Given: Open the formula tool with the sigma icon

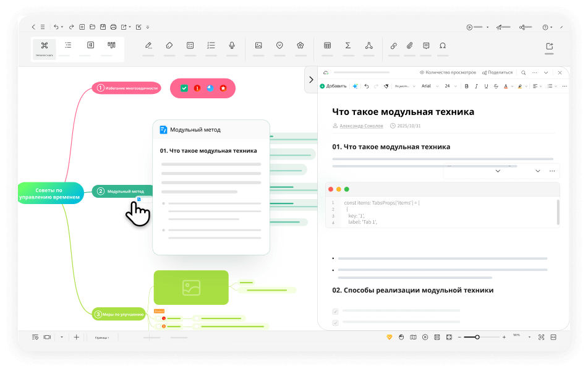Looking at the screenshot, I should 347,45.
